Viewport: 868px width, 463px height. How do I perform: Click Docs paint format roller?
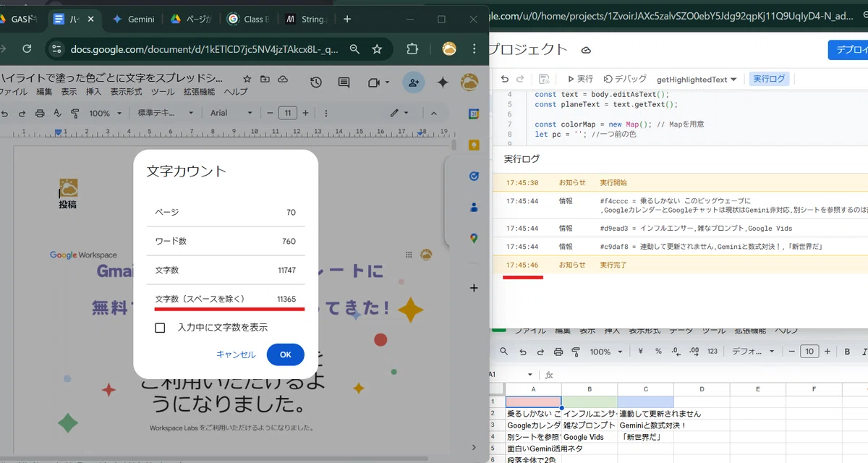click(75, 113)
